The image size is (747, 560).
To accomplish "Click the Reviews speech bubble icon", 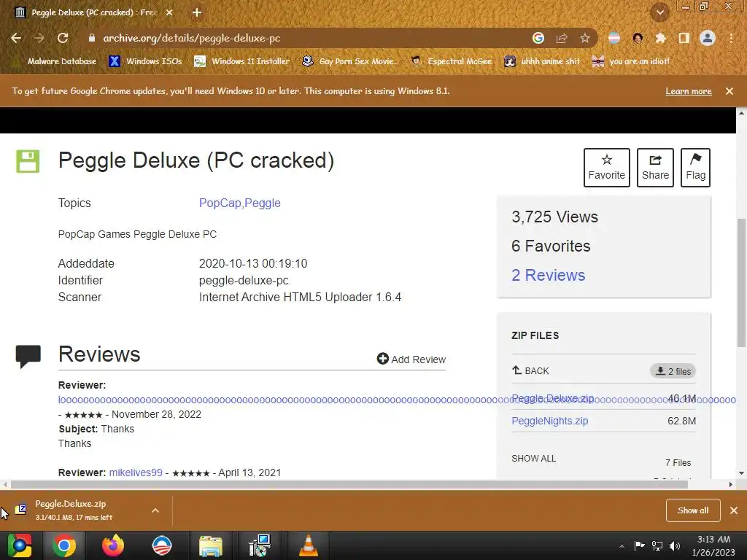I will (x=28, y=357).
